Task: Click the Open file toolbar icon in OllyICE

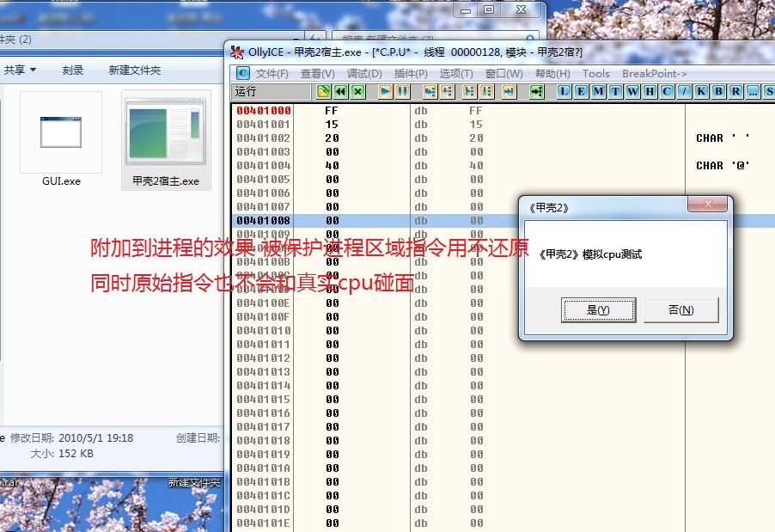Action: tap(323, 91)
